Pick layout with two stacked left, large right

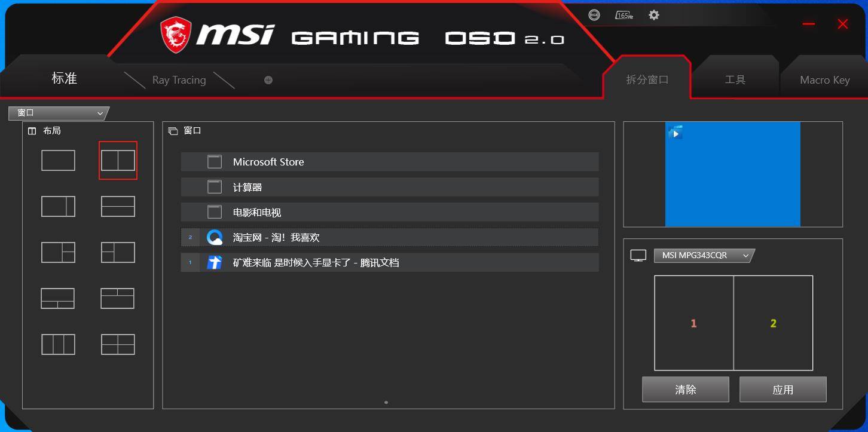click(x=118, y=252)
